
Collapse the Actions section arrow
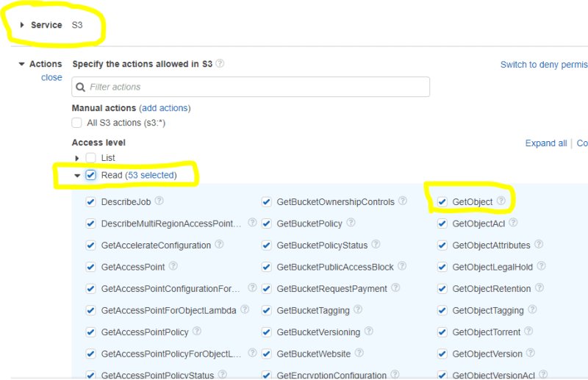pos(22,64)
